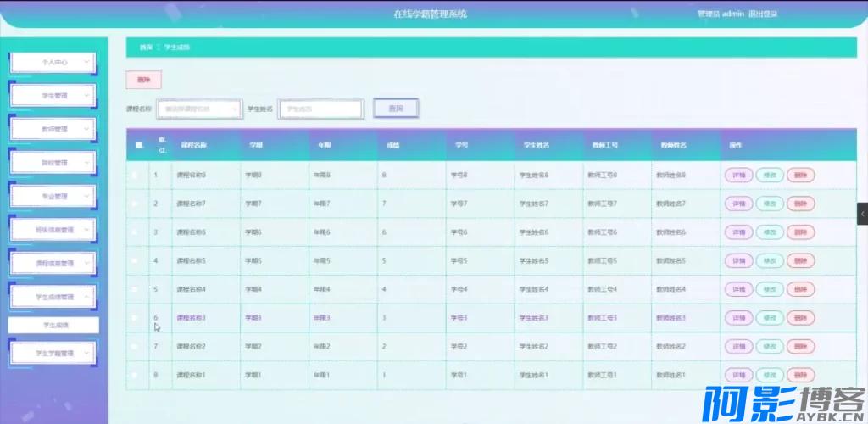The height and width of the screenshot is (424, 868).
Task: Click the pink 删除 batch delete button
Action: (x=143, y=80)
